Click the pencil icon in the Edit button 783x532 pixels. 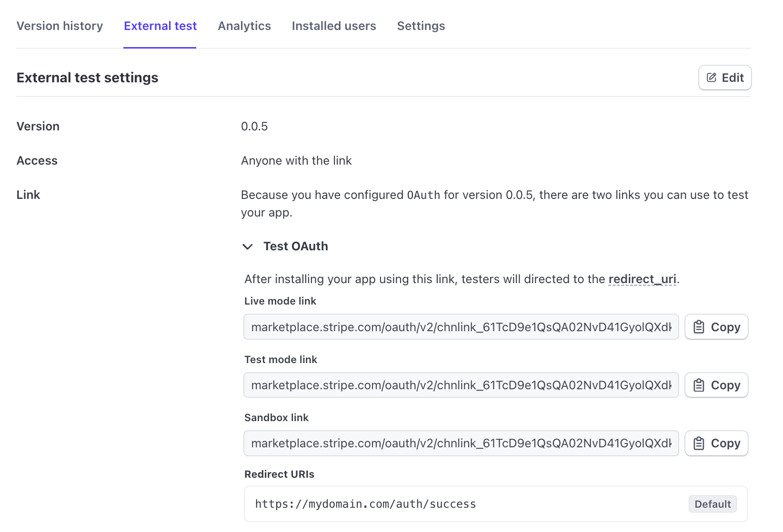tap(711, 78)
